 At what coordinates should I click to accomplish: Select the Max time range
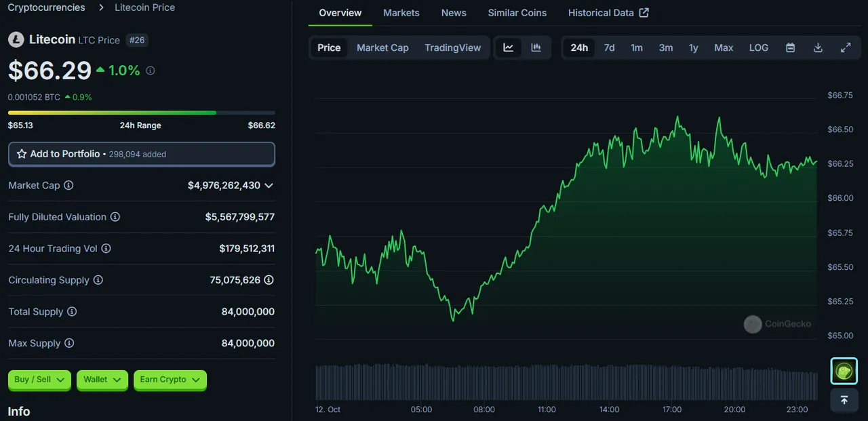[724, 47]
